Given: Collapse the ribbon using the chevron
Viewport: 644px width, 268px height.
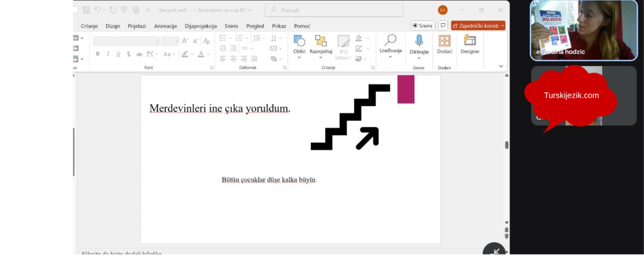Looking at the screenshot, I should pos(501,66).
